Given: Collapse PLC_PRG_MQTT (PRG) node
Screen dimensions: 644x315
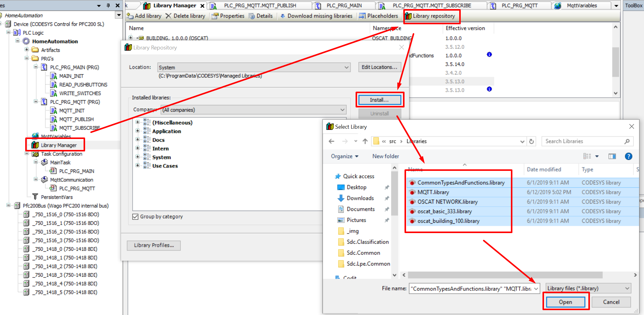Looking at the screenshot, I should coord(36,101).
